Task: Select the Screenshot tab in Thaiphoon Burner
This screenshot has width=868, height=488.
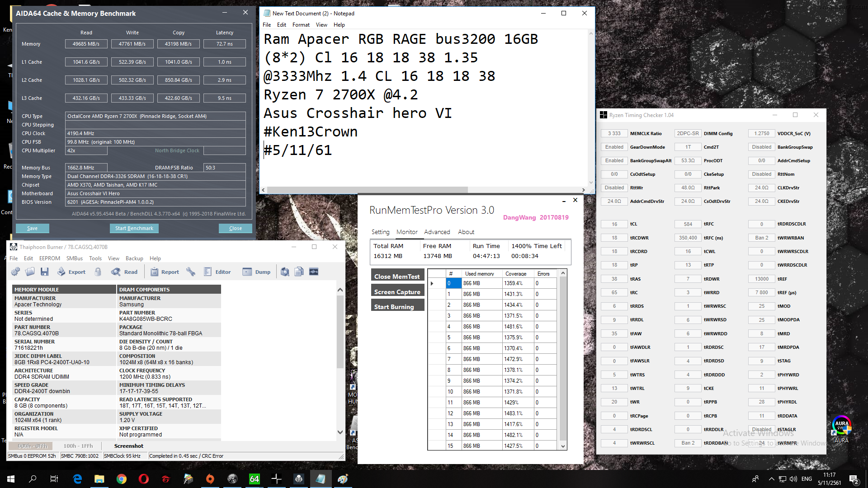Action: coord(128,446)
